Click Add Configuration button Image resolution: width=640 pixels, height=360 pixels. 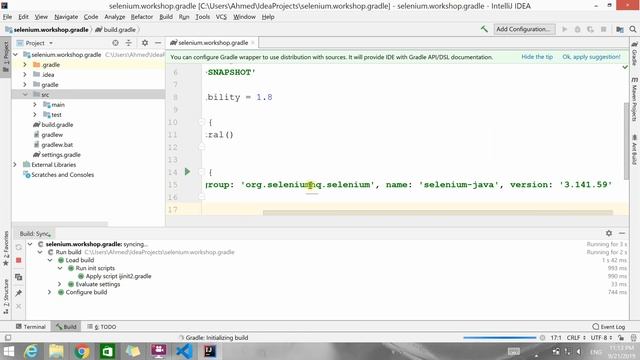click(524, 29)
